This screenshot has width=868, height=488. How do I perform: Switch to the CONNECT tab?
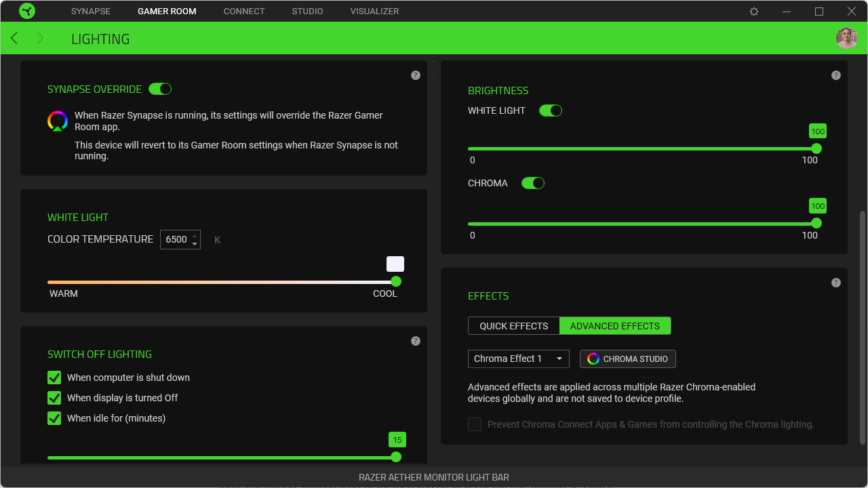(244, 12)
